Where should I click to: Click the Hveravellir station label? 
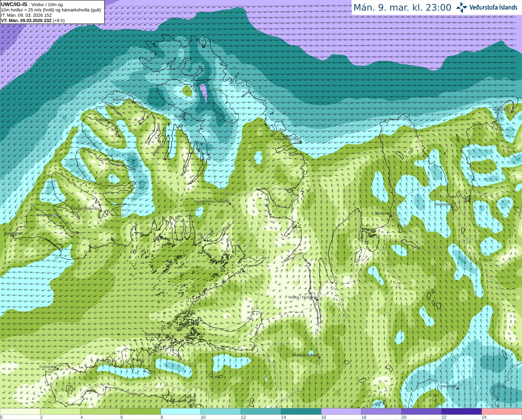pyautogui.click(x=447, y=386)
